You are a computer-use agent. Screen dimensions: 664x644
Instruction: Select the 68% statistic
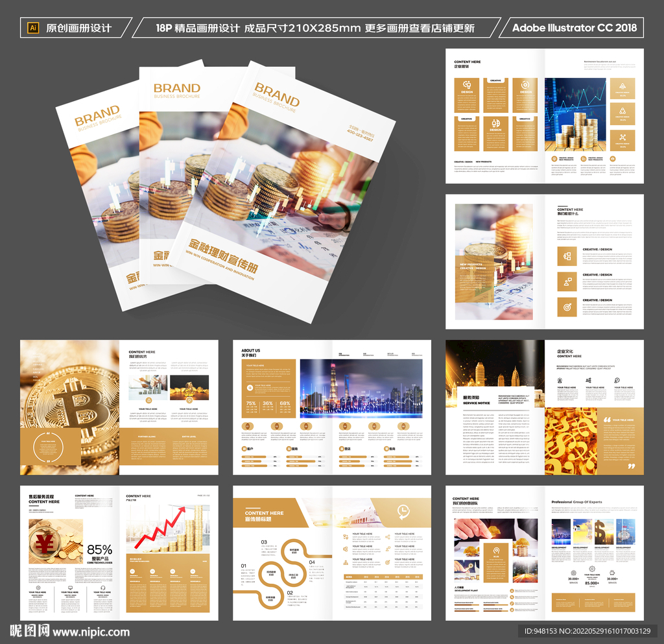(x=285, y=403)
